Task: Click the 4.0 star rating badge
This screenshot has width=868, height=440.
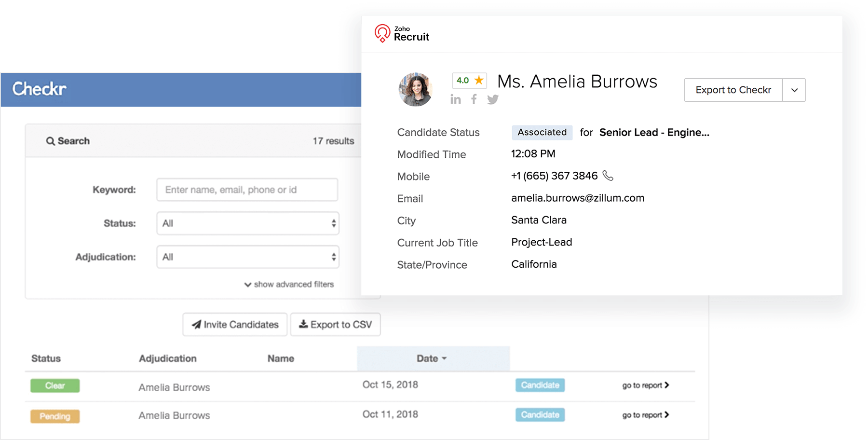Action: [x=469, y=80]
